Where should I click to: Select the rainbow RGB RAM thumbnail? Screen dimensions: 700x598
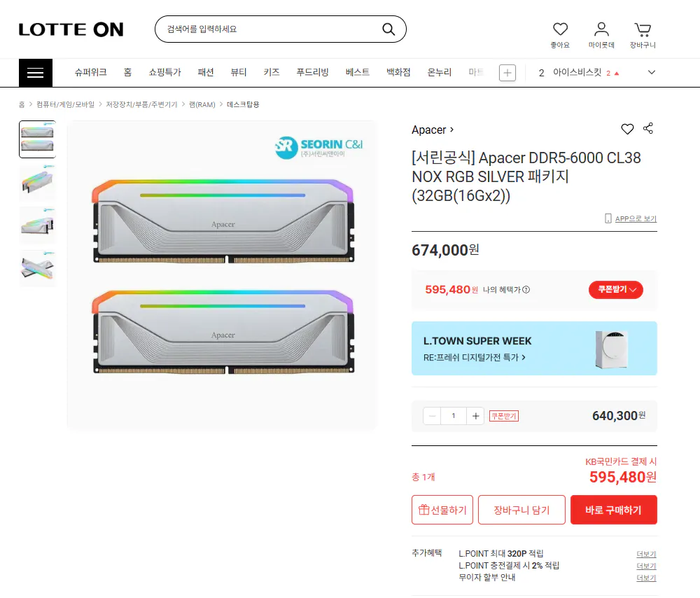point(37,267)
